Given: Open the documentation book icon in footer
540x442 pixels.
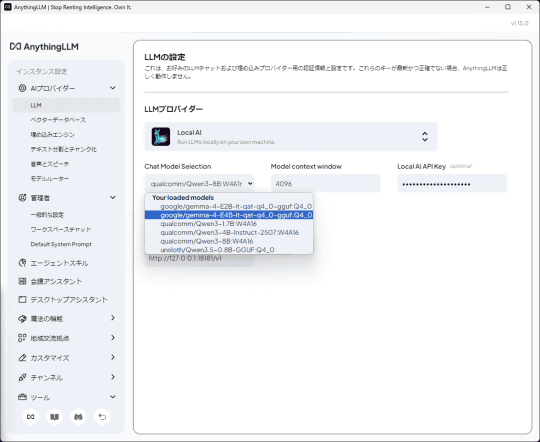Looking at the screenshot, I should [x=54, y=417].
